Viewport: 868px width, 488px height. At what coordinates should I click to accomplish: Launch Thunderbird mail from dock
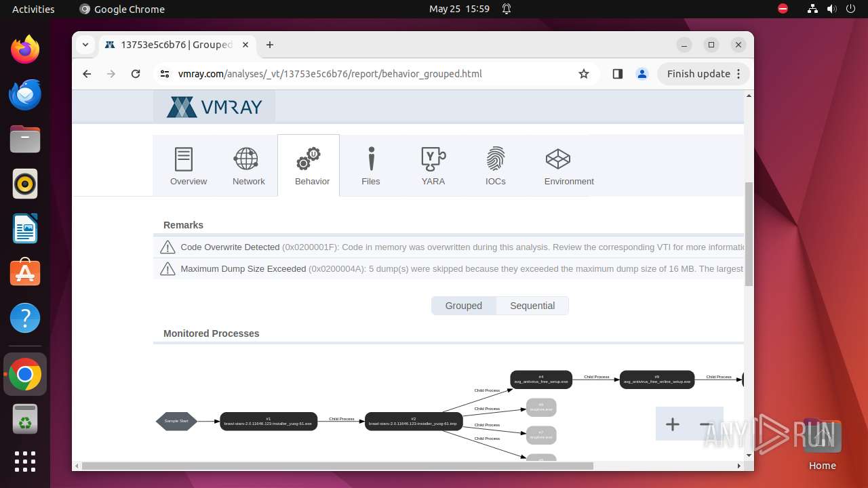pos(25,94)
